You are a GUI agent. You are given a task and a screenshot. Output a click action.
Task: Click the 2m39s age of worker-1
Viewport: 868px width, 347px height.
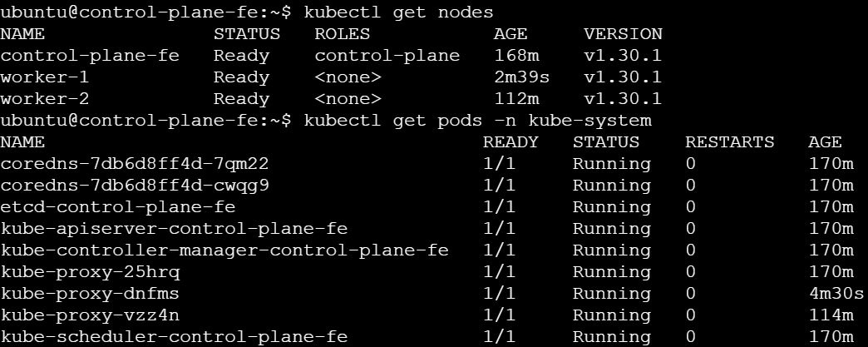coord(521,77)
